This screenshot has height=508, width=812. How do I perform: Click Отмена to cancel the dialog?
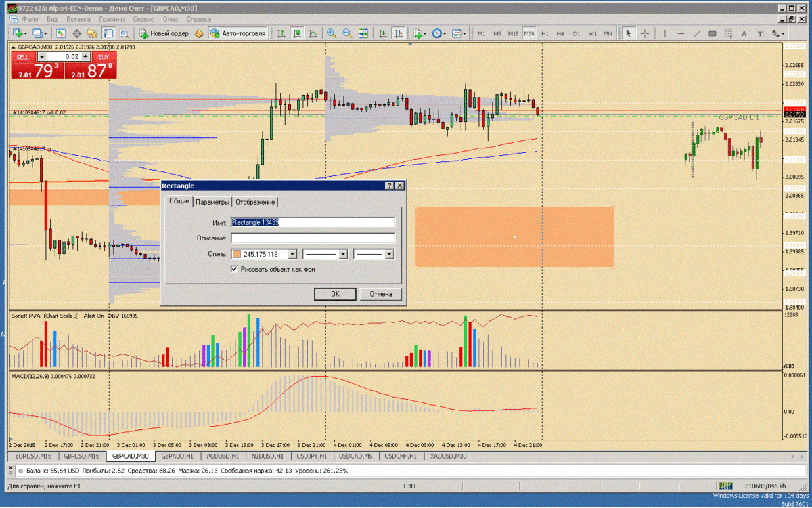click(x=381, y=294)
